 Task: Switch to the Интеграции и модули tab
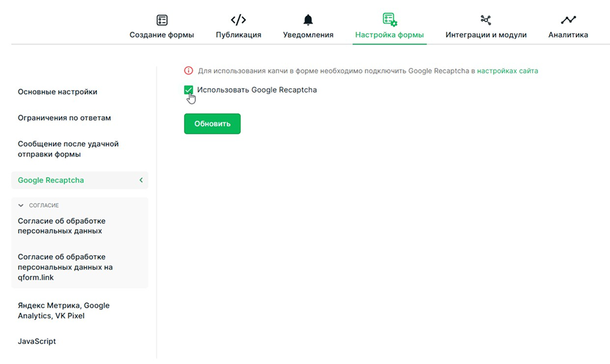486,35
